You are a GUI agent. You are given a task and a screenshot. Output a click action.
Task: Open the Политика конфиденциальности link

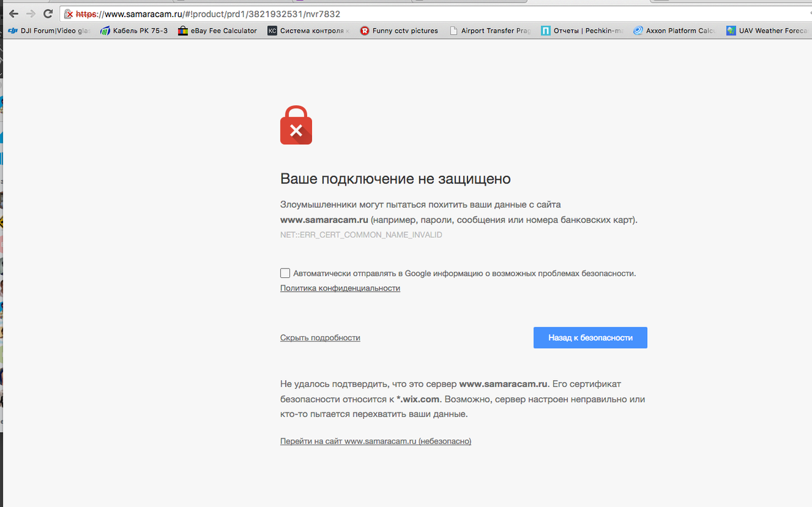point(340,288)
